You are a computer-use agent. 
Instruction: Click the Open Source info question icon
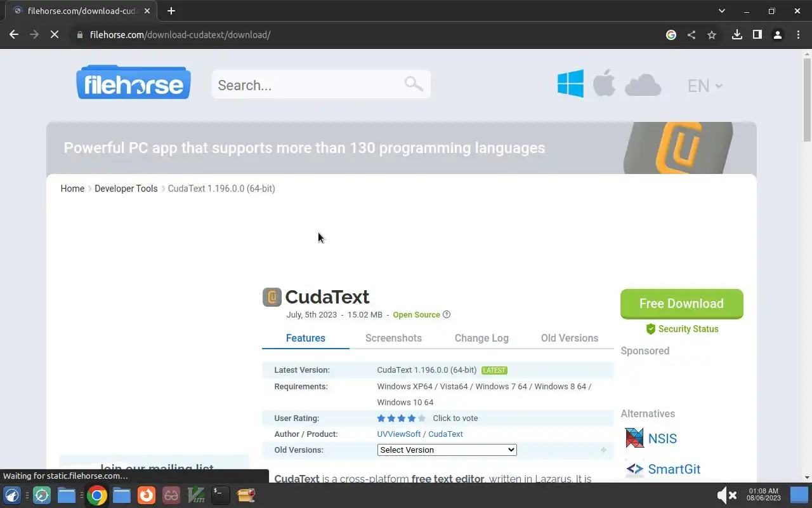[447, 314]
